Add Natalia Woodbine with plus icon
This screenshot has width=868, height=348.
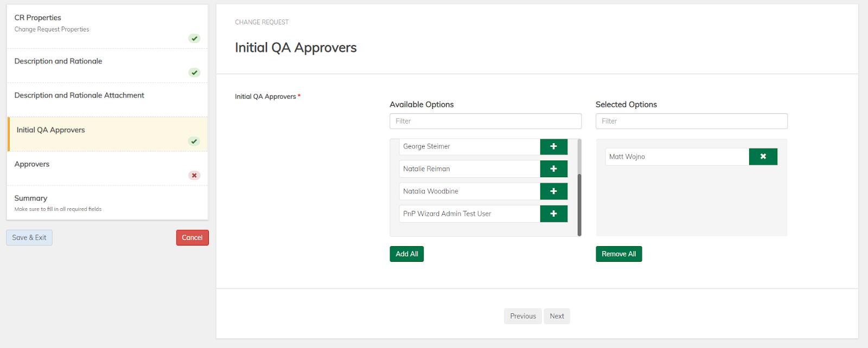(553, 191)
